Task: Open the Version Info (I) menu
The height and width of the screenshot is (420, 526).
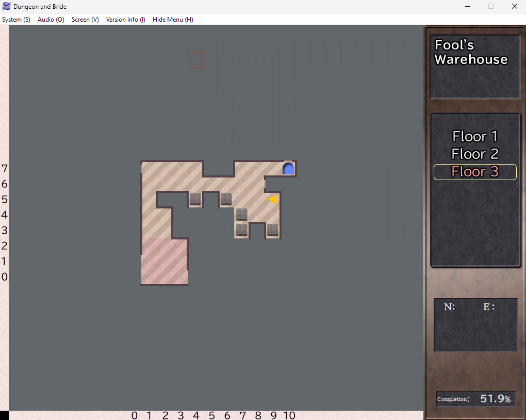Action: [126, 20]
